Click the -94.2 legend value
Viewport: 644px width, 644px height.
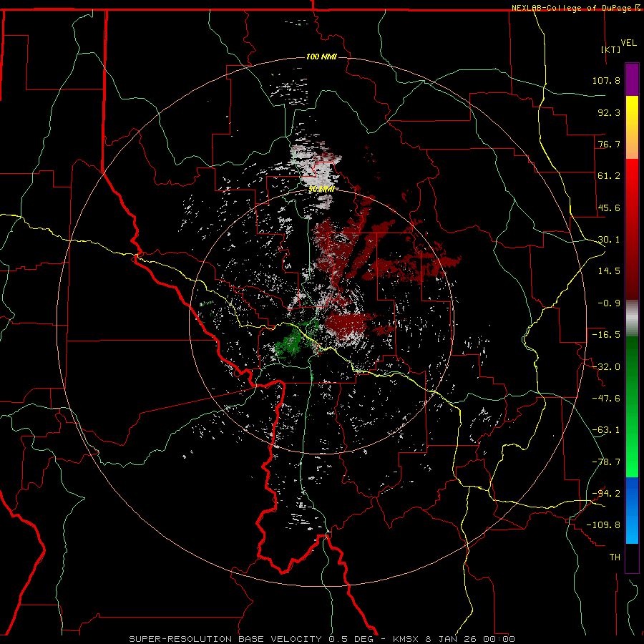pyautogui.click(x=606, y=494)
